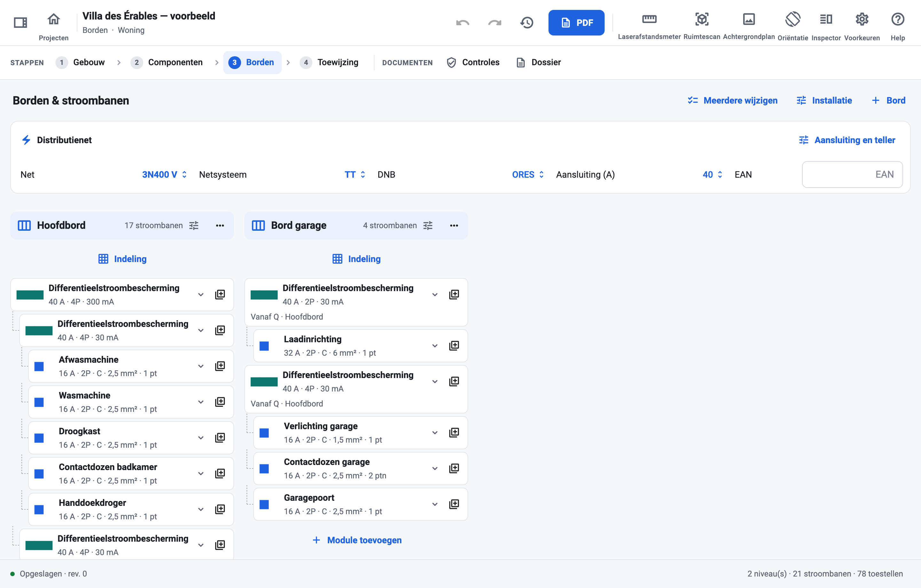Export with the PDF button
This screenshot has height=588, width=921.
[576, 23]
